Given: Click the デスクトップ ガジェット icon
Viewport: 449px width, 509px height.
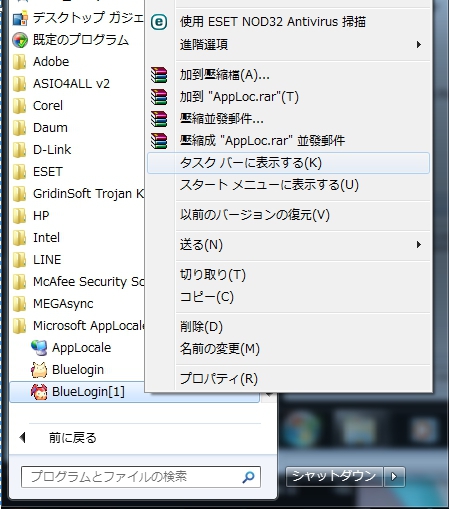Looking at the screenshot, I should [x=20, y=18].
